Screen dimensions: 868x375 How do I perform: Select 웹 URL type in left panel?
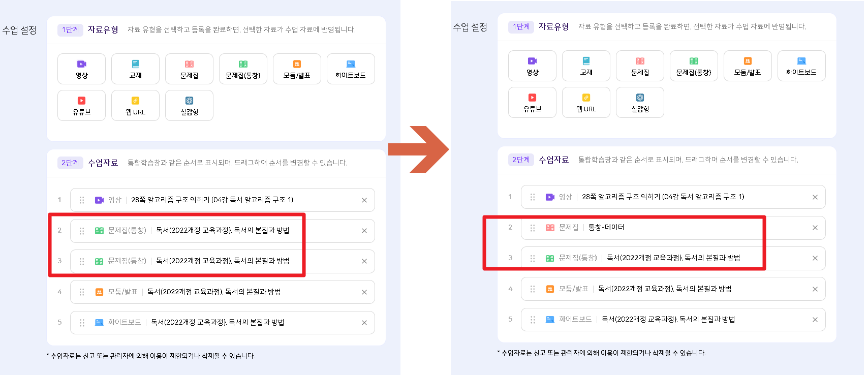[135, 105]
